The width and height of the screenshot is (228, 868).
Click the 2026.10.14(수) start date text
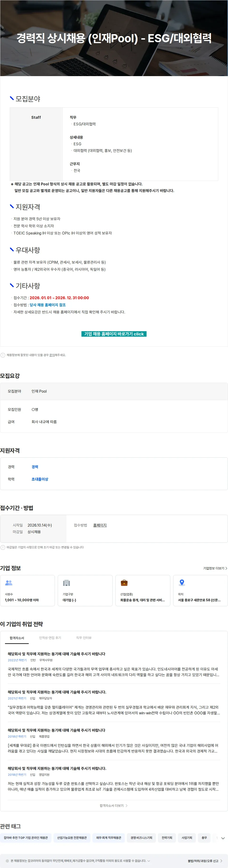click(40, 525)
